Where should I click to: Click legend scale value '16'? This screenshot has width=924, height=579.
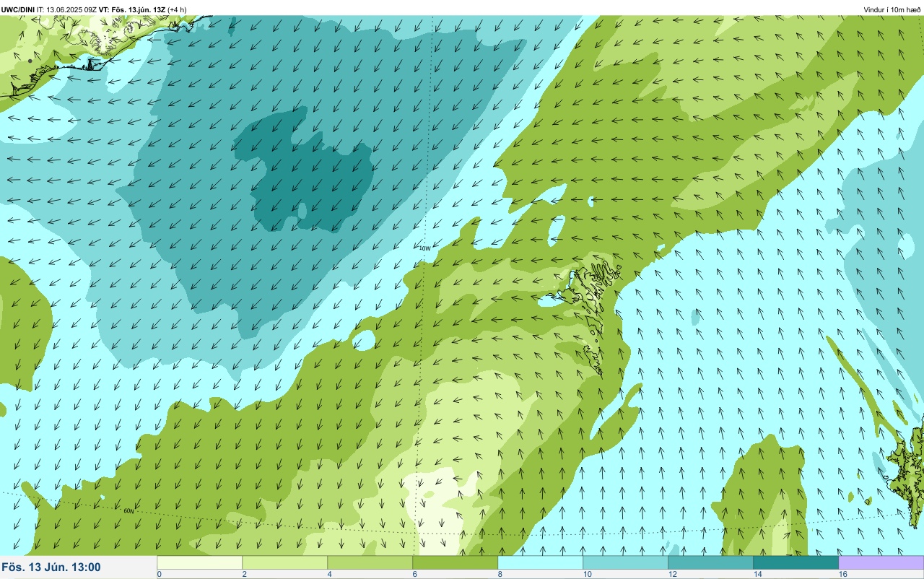click(x=843, y=574)
